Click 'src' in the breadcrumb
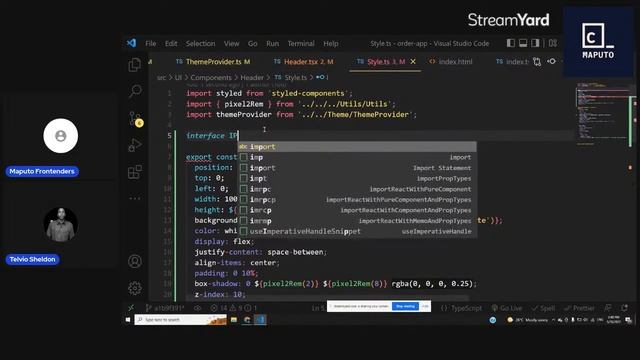 tap(162, 77)
